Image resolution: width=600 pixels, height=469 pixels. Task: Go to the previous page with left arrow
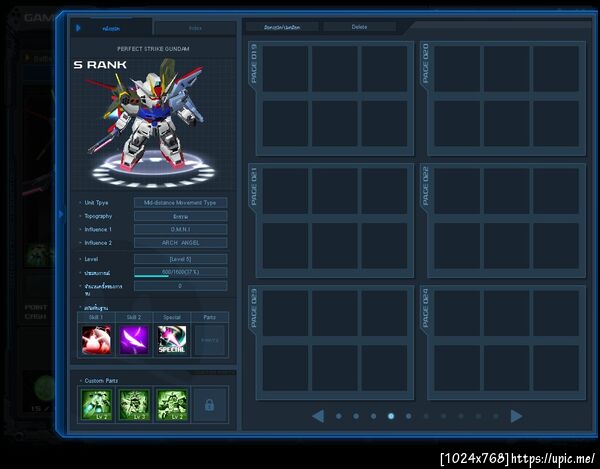318,416
